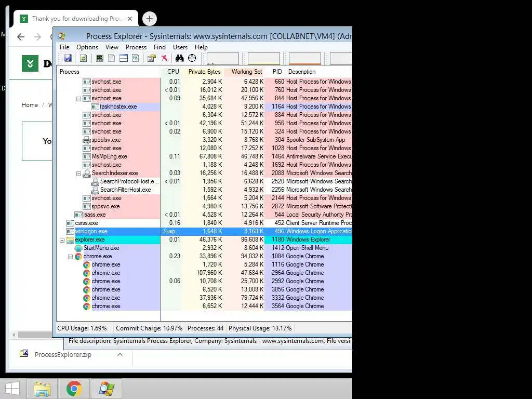Open the process Properties toolbar icon
532x399 pixels.
(x=151, y=58)
